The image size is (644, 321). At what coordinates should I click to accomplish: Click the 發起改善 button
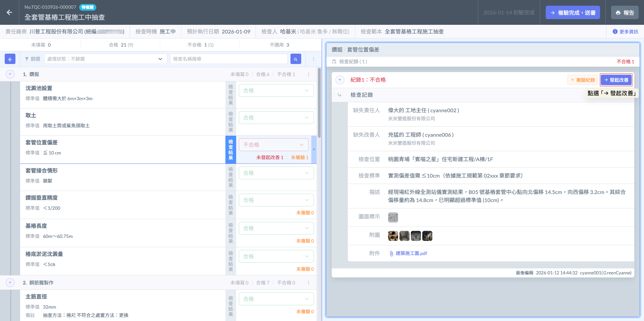(616, 80)
